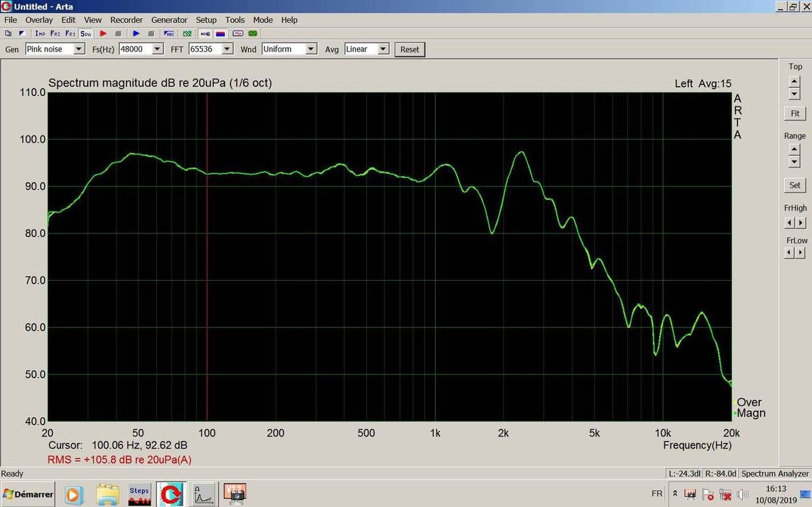Click the green hatched toolbar icon
812x507 pixels.
tap(187, 33)
